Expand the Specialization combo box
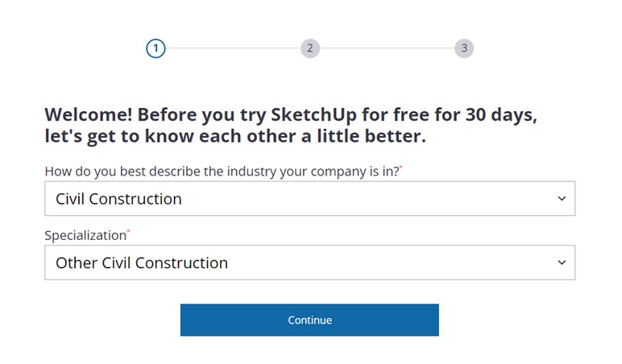This screenshot has width=622, height=364. tap(309, 263)
